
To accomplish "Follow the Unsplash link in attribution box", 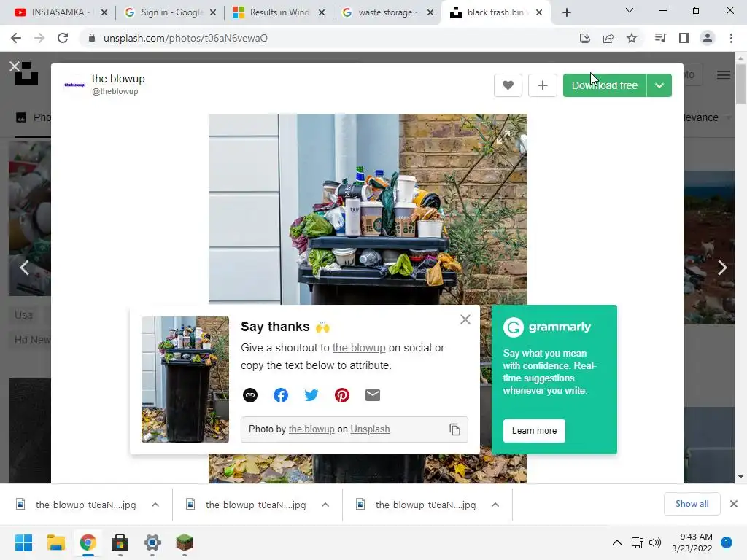I will tap(370, 429).
